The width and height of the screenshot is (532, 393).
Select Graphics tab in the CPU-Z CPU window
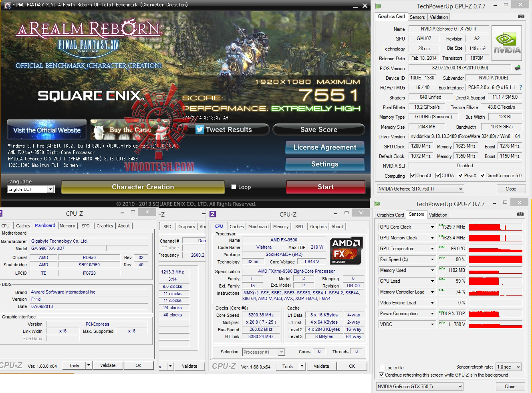click(x=318, y=227)
